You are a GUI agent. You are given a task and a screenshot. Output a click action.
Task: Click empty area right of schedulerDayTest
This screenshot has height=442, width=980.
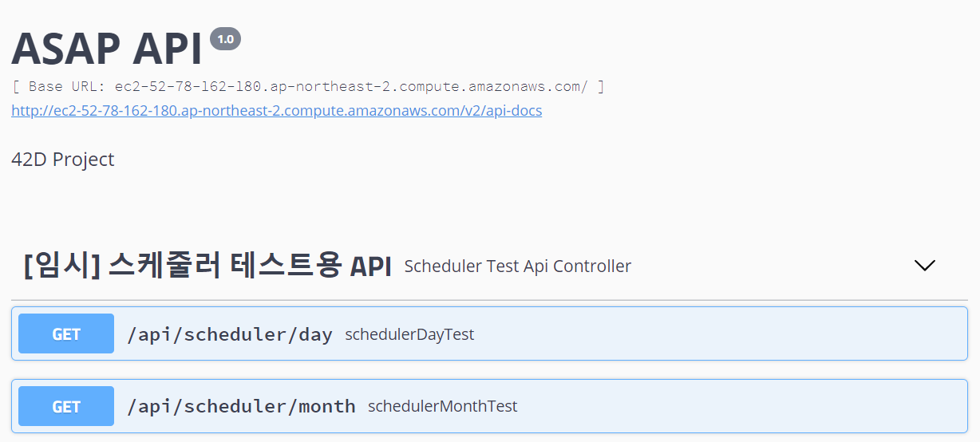(x=718, y=333)
